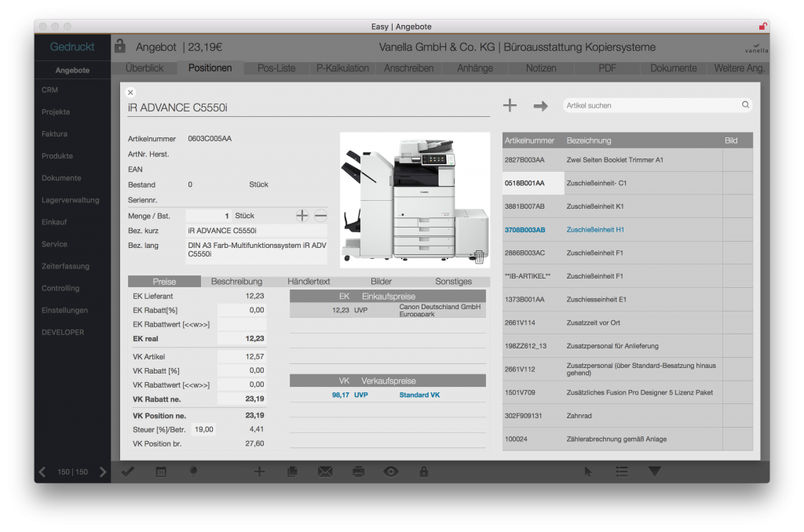Switch to the Überblick tab
The width and height of the screenshot is (804, 532).
[144, 68]
